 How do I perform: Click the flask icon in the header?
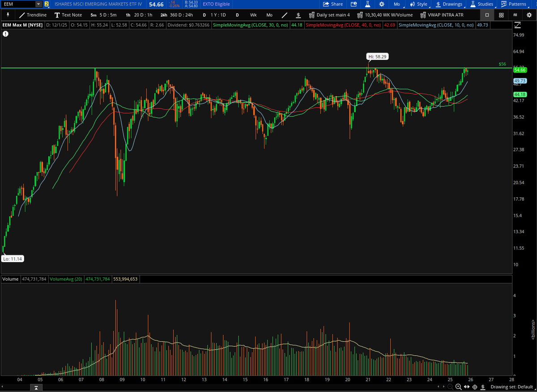[x=367, y=4]
